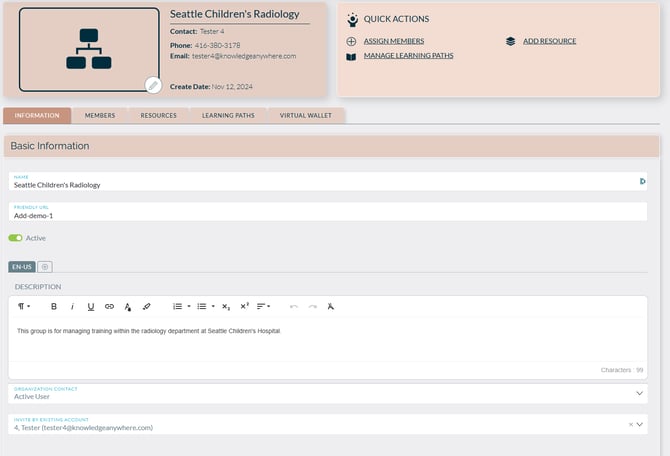Viewport: 670px width, 456px height.
Task: Expand the Invite By Existing Account dropdown
Action: click(640, 424)
